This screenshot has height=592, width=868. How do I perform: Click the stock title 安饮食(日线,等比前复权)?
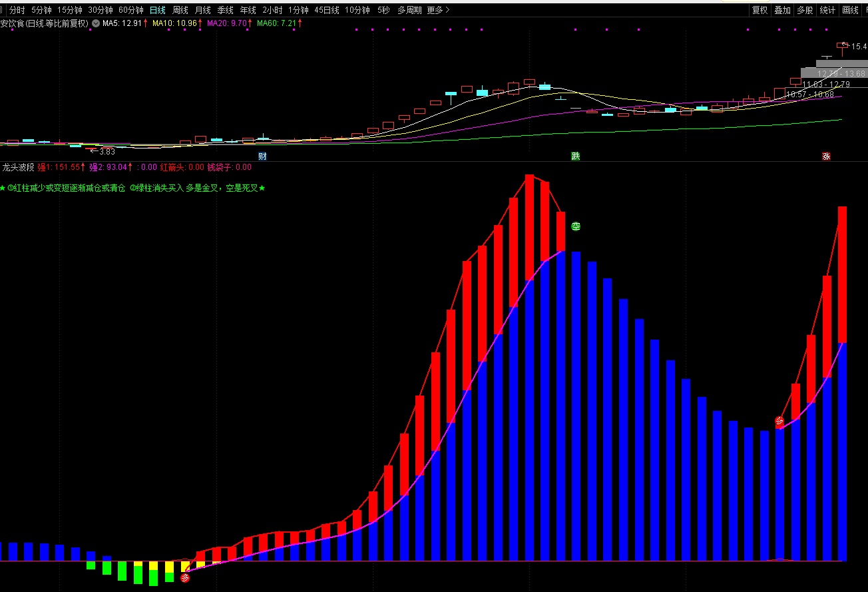pyautogui.click(x=45, y=23)
